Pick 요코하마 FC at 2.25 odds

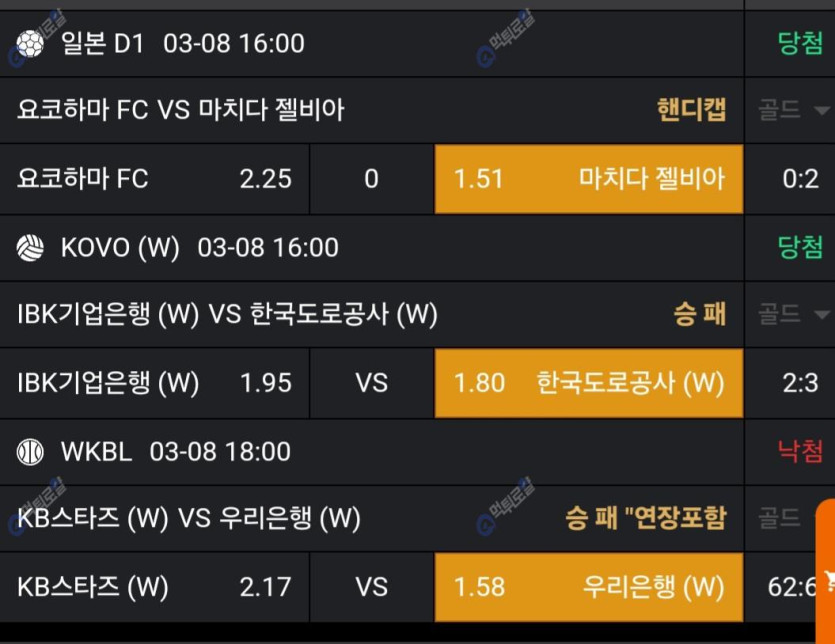point(155,179)
